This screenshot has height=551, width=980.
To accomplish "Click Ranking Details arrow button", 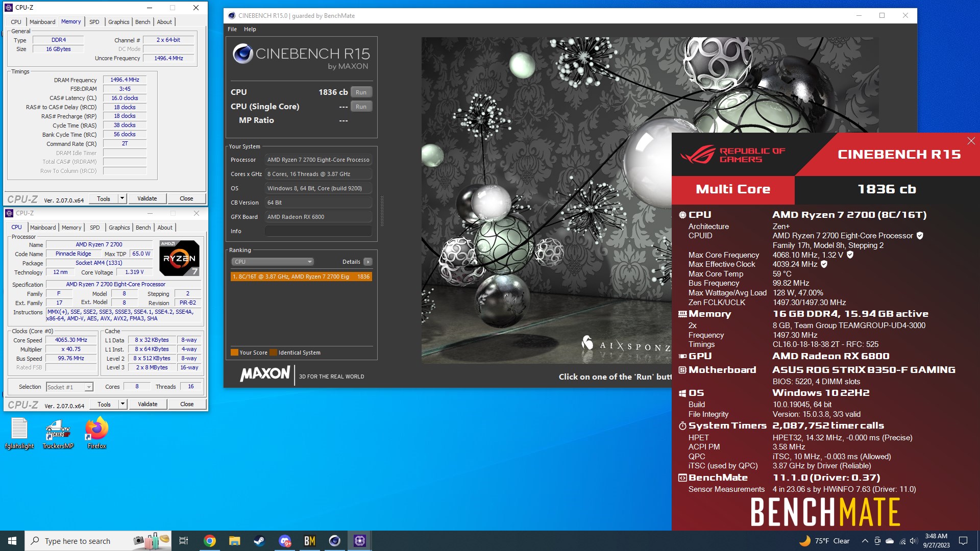I will (x=367, y=262).
